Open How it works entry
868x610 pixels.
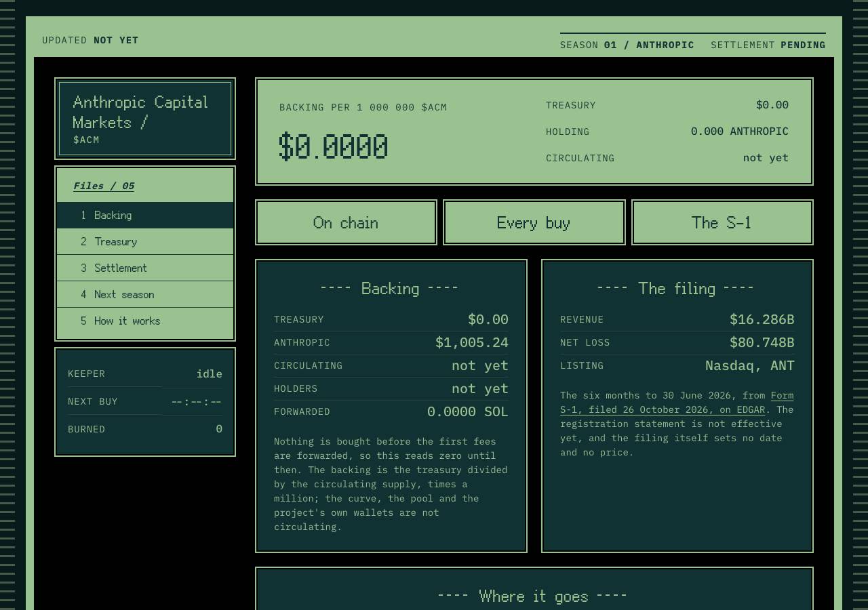145,321
